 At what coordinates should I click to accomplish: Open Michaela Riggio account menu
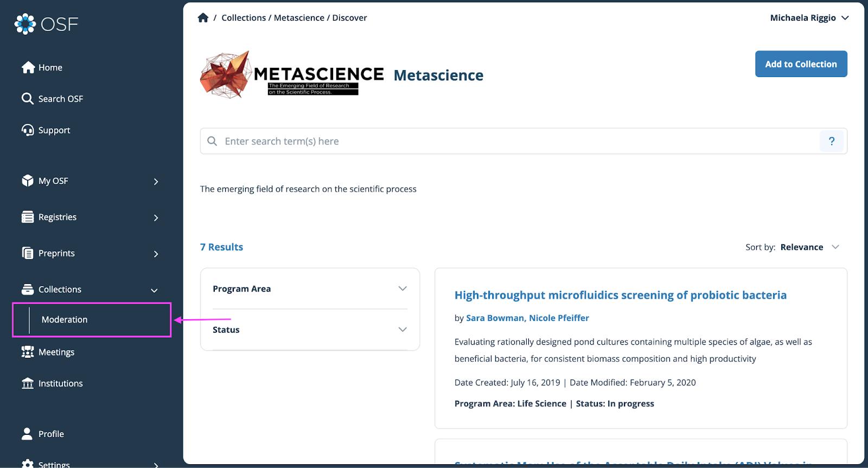tap(809, 18)
